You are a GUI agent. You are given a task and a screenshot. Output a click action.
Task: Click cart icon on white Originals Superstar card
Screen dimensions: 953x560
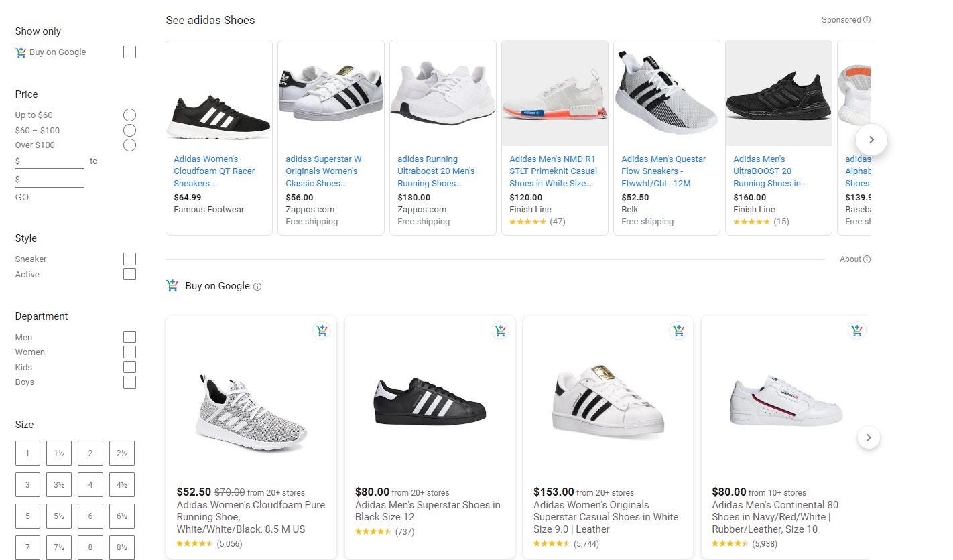(x=678, y=330)
